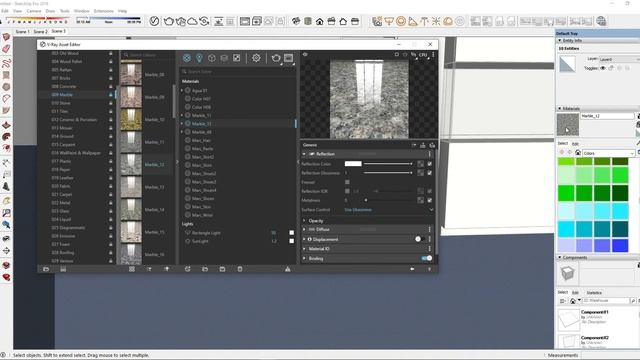Image resolution: width=640 pixels, height=360 pixels.
Task: Open the Camera menu
Action: coord(34,11)
